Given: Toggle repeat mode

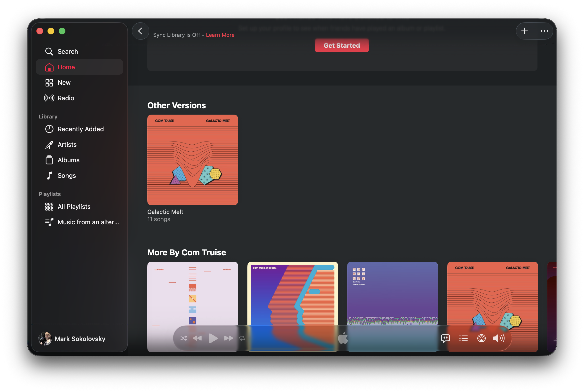Looking at the screenshot, I should pyautogui.click(x=242, y=338).
